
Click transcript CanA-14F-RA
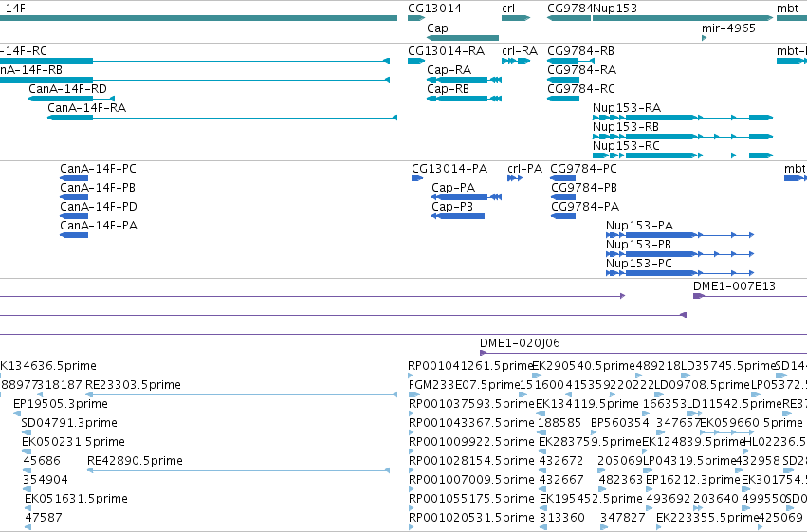point(86,108)
